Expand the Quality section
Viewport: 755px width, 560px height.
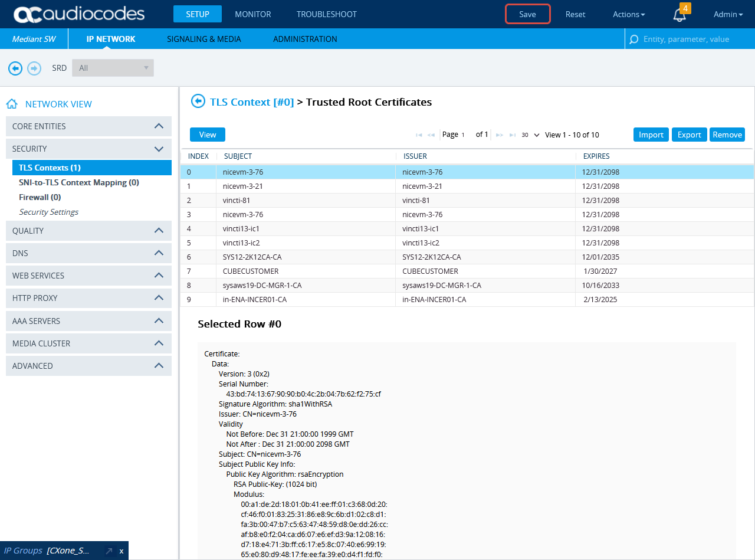(x=88, y=231)
